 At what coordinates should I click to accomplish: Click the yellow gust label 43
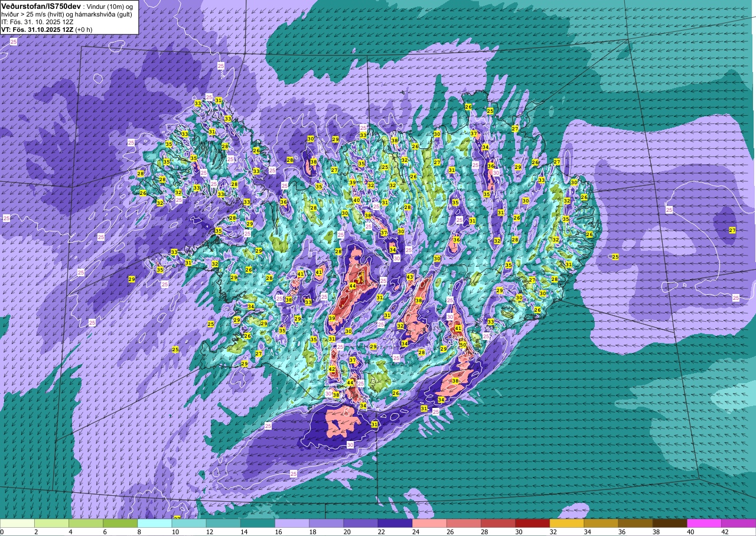410,277
